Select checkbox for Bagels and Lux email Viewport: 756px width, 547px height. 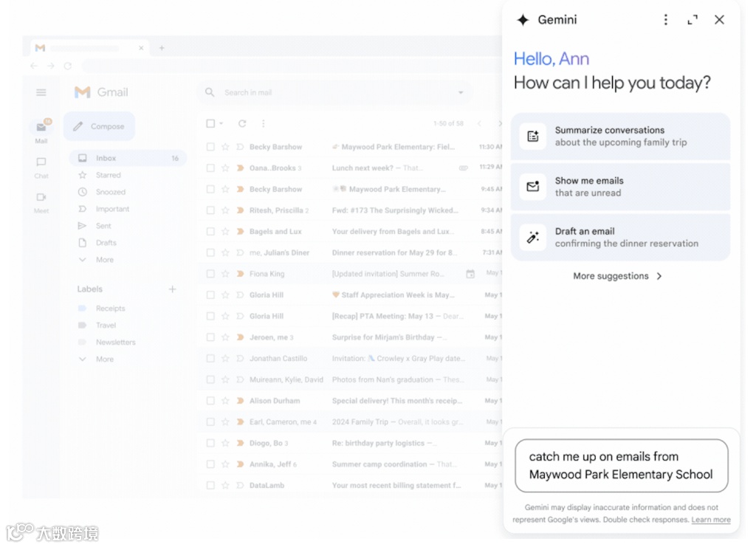point(210,232)
